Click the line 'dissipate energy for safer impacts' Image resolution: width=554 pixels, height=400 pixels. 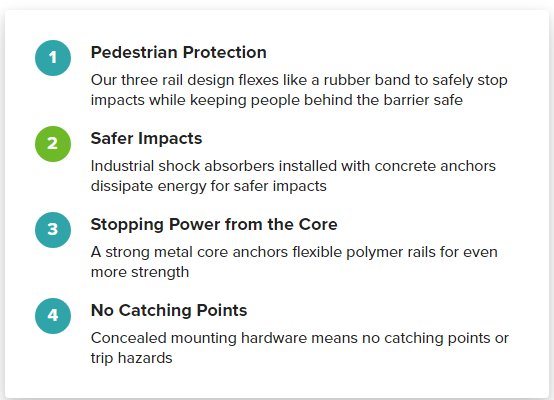tap(208, 186)
